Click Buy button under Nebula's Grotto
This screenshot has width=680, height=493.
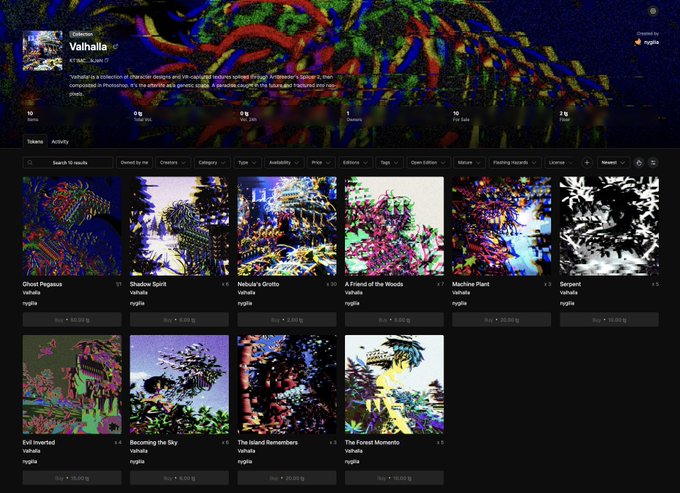pyautogui.click(x=287, y=320)
